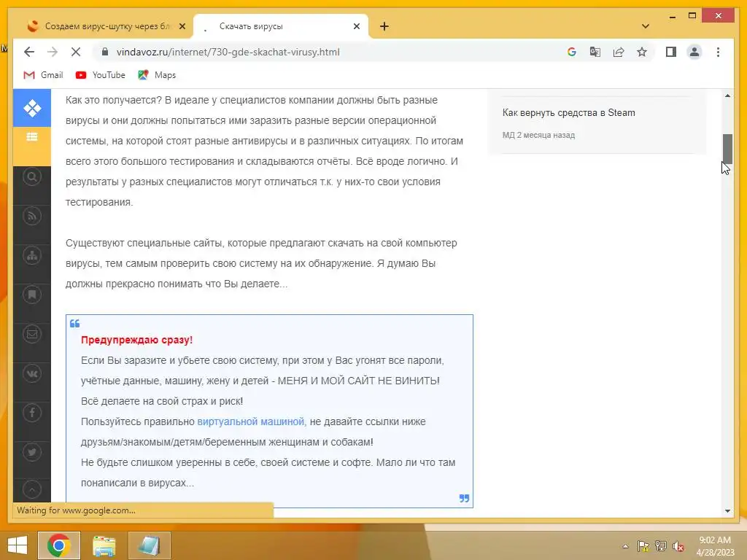Close the Скачать вирусы tab

pyautogui.click(x=356, y=26)
